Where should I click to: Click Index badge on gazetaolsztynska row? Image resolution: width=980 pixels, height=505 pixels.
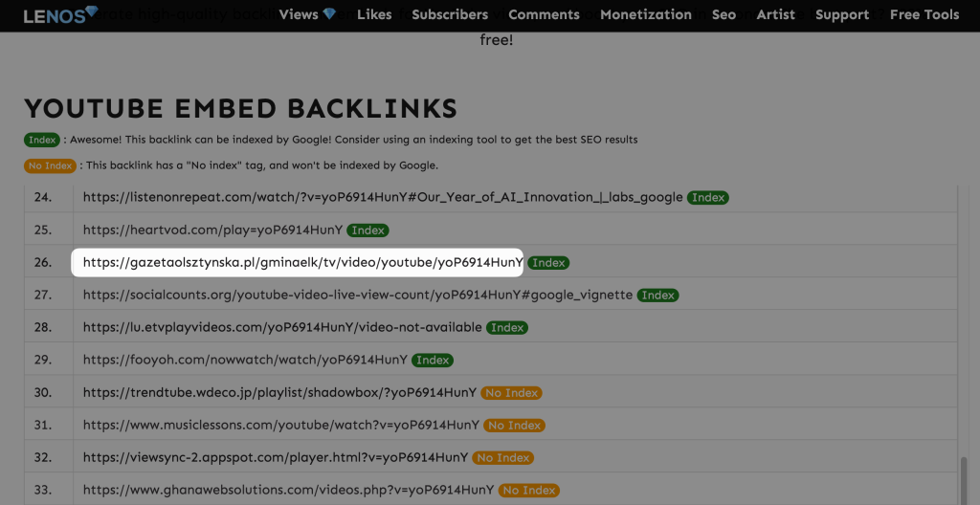(548, 262)
